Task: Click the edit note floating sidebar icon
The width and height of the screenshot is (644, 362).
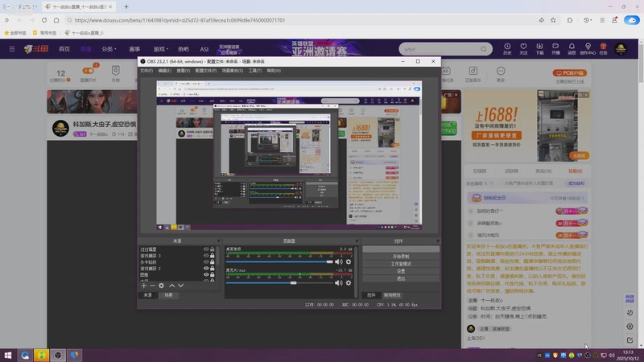Action: [630, 339]
